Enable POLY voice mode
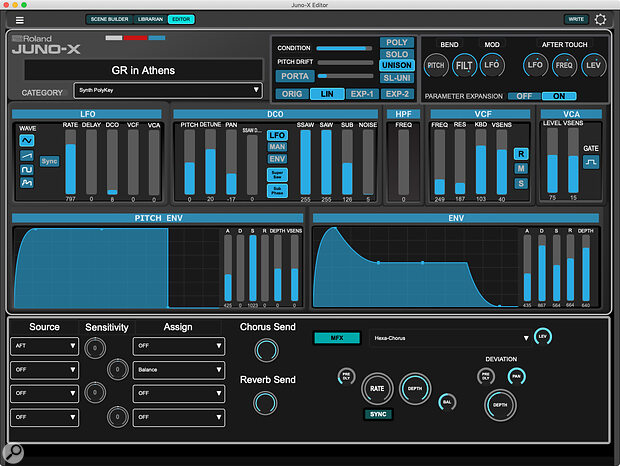 pyautogui.click(x=397, y=42)
